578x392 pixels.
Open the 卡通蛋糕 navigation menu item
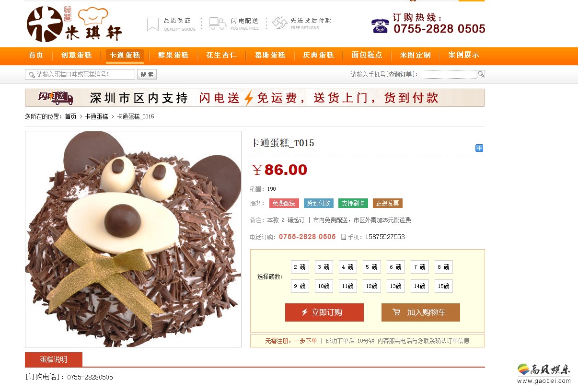(125, 55)
